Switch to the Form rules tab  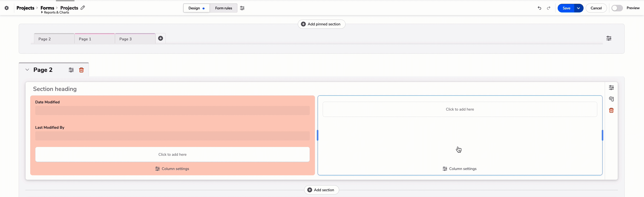point(223,8)
